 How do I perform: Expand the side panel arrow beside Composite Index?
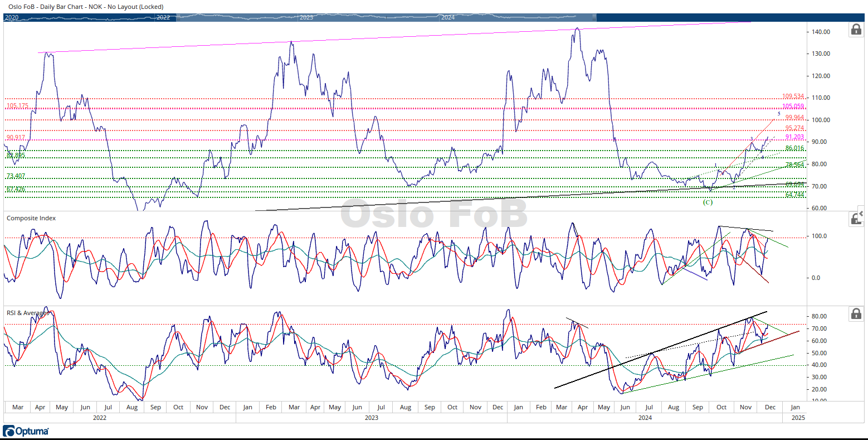(x=861, y=214)
